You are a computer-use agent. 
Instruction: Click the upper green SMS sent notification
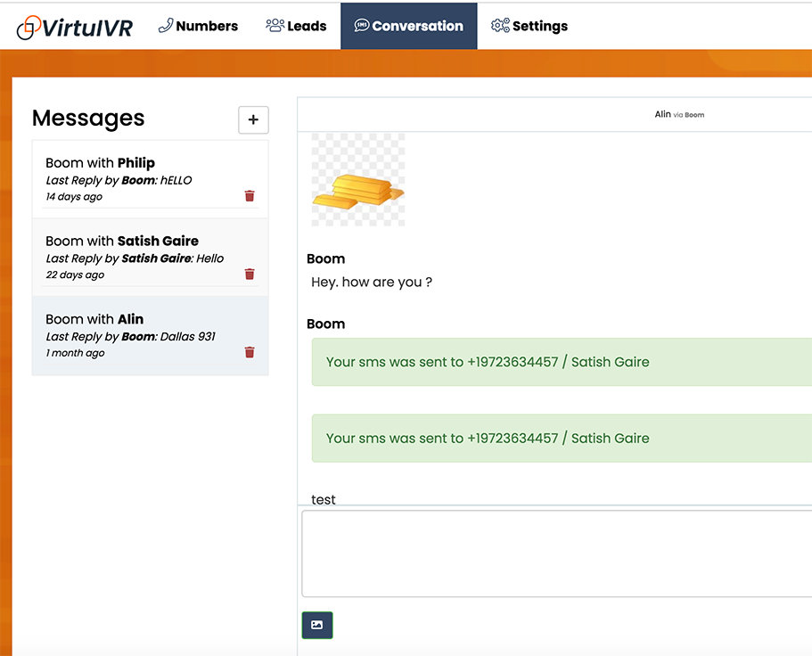pos(562,362)
